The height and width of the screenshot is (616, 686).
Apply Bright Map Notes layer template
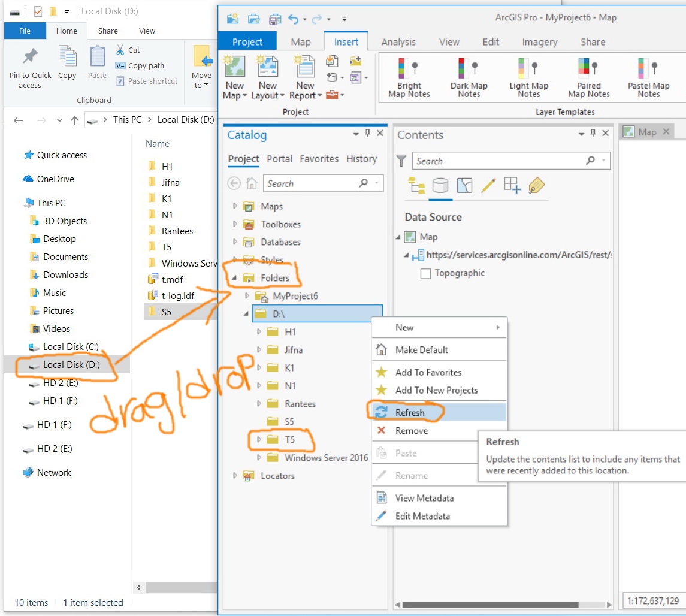click(x=409, y=78)
